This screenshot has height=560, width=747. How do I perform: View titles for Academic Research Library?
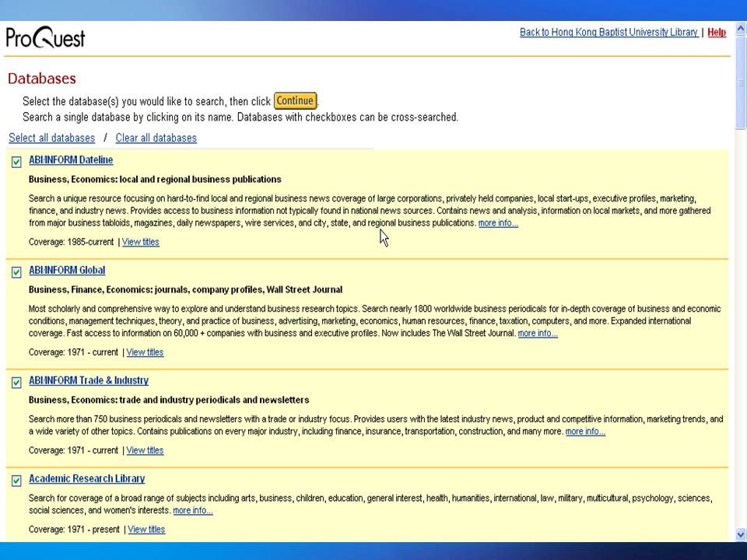click(x=146, y=530)
